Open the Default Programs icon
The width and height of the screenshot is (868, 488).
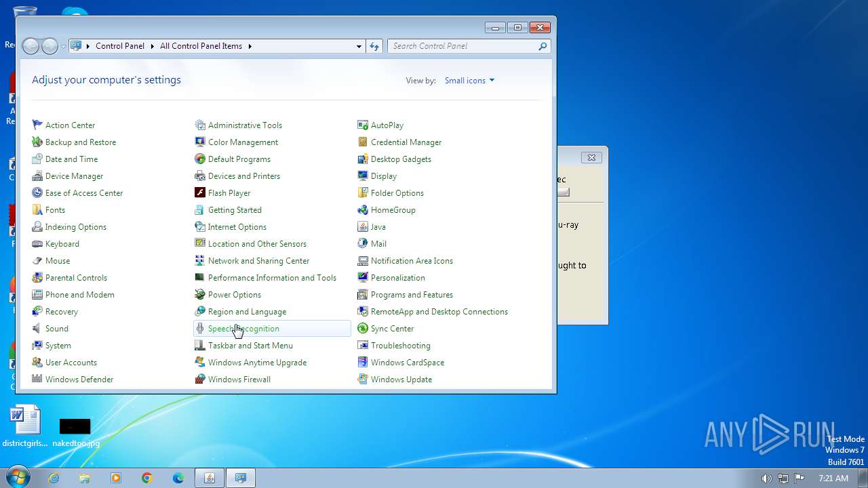[x=200, y=159]
